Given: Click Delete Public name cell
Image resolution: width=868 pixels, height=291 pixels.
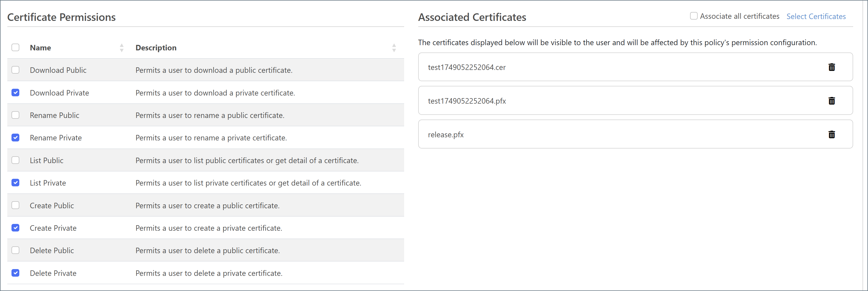Looking at the screenshot, I should click(52, 251).
